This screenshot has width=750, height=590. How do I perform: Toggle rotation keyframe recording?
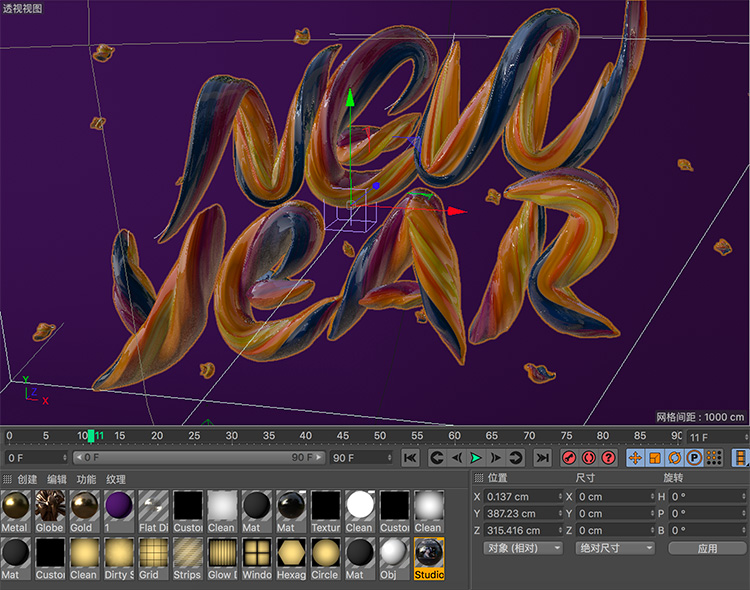tap(674, 458)
